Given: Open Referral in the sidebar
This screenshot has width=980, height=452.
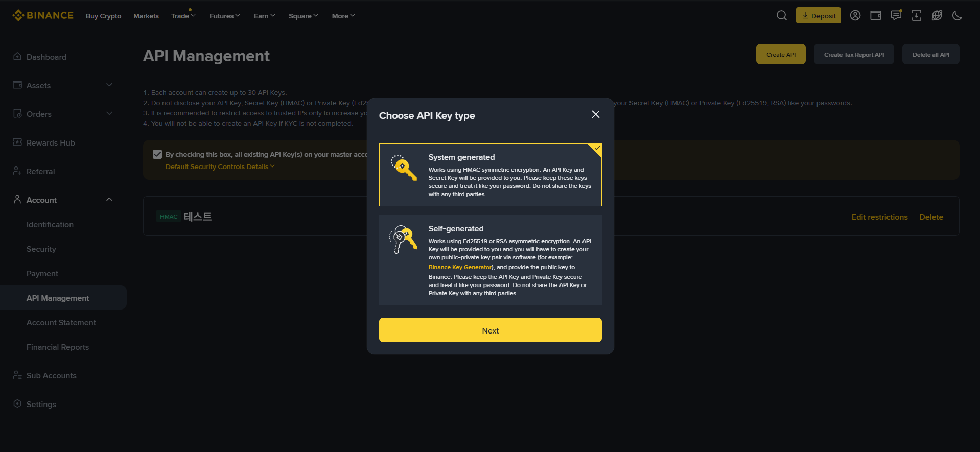Looking at the screenshot, I should coord(40,171).
